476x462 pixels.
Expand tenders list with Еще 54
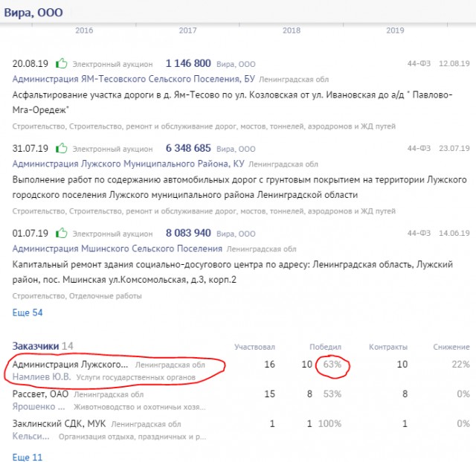(28, 312)
